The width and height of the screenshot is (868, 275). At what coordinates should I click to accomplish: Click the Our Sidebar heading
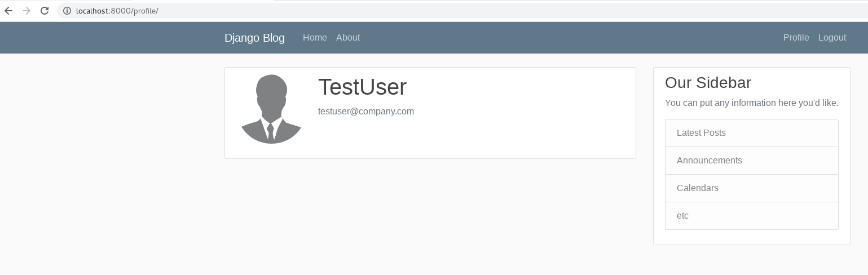point(708,83)
